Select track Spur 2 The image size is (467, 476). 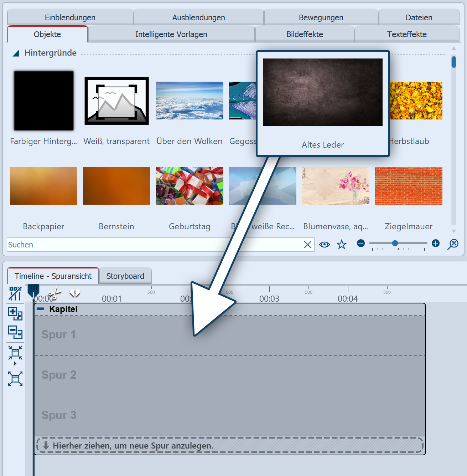(230, 376)
